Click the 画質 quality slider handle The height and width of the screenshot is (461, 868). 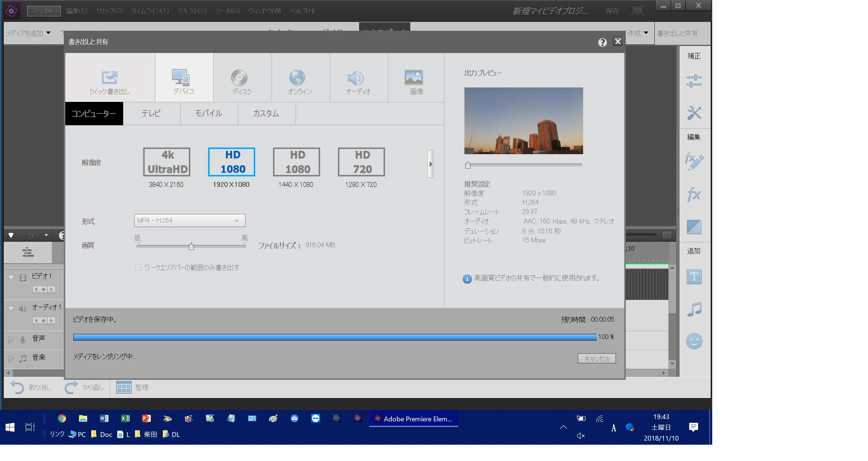[x=191, y=246]
